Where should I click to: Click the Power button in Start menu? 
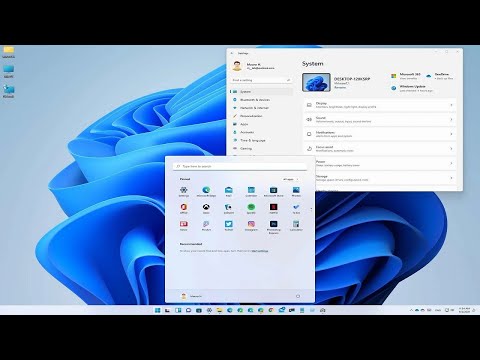pos(298,296)
